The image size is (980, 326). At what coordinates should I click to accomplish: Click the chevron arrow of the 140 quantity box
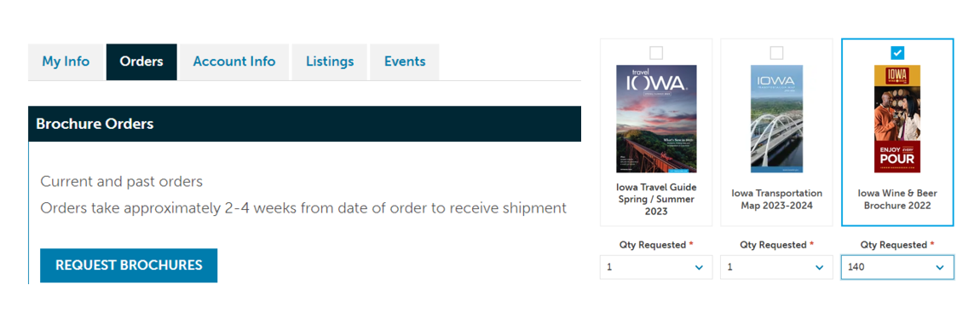(939, 268)
